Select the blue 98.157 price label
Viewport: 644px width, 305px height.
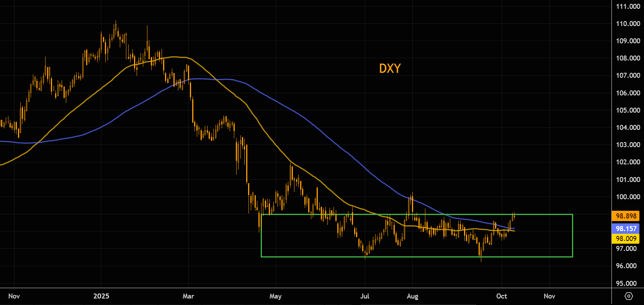coord(626,229)
